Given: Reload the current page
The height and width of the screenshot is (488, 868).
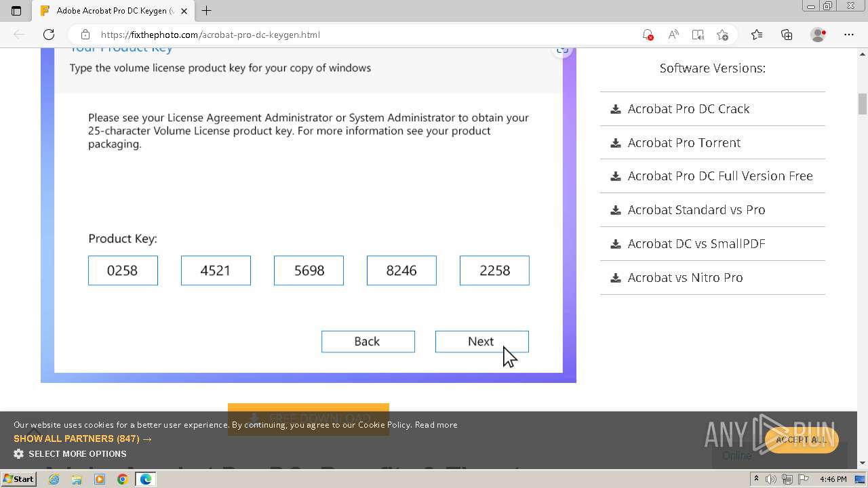Looking at the screenshot, I should click(x=49, y=35).
